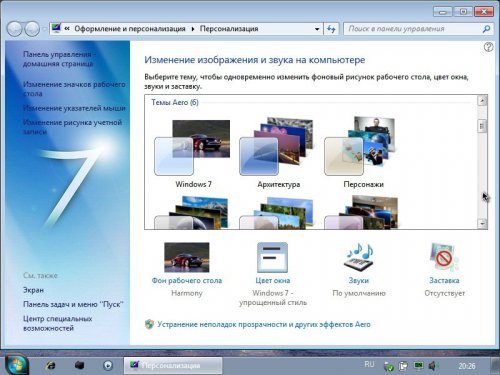Click the 'Персонализация' breadcrumb in address bar
The width and height of the screenshot is (500, 375).
(x=229, y=29)
